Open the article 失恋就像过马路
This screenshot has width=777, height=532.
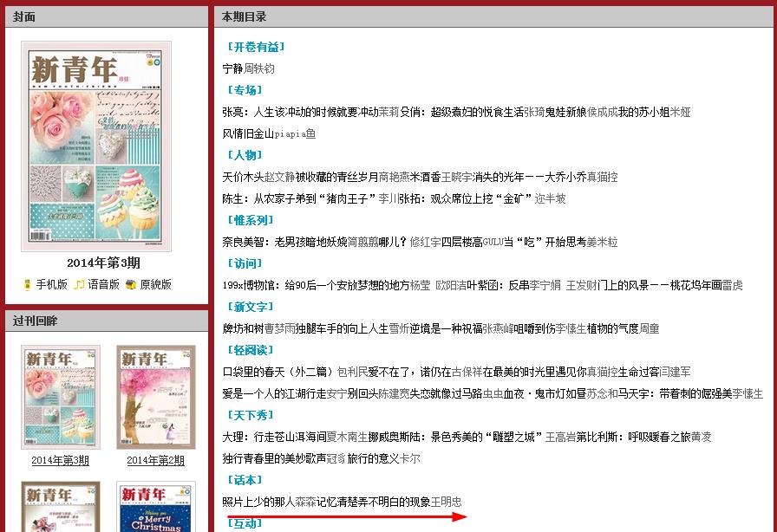tap(446, 393)
